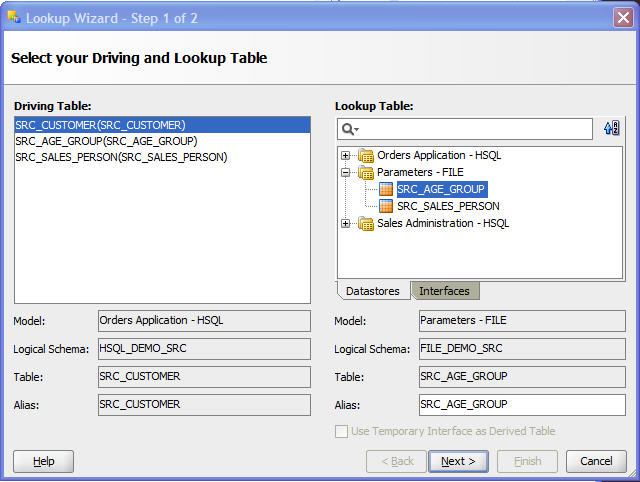Toggle Use Temporary Interface as Derived Table

click(x=341, y=431)
